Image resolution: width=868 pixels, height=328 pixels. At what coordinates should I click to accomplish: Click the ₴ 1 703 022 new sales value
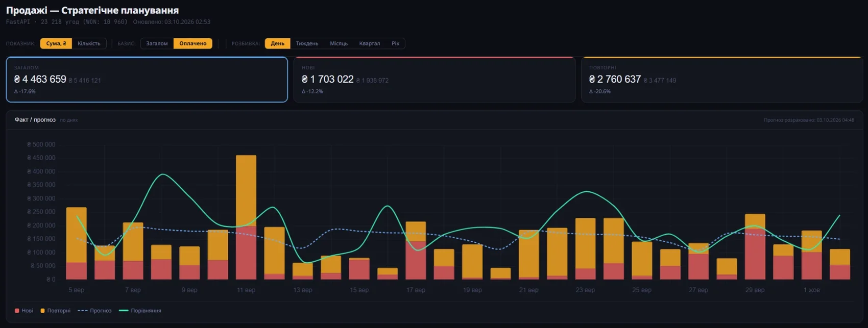coord(327,80)
